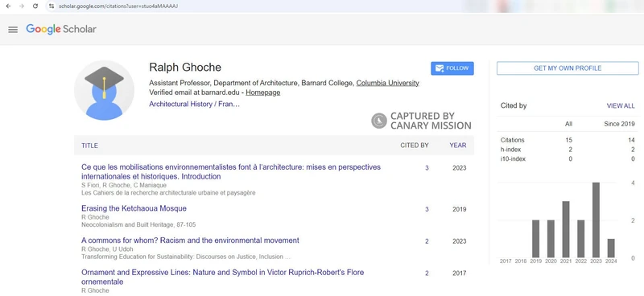Reload the page with the refresh icon
The image size is (644, 296).
click(x=35, y=6)
